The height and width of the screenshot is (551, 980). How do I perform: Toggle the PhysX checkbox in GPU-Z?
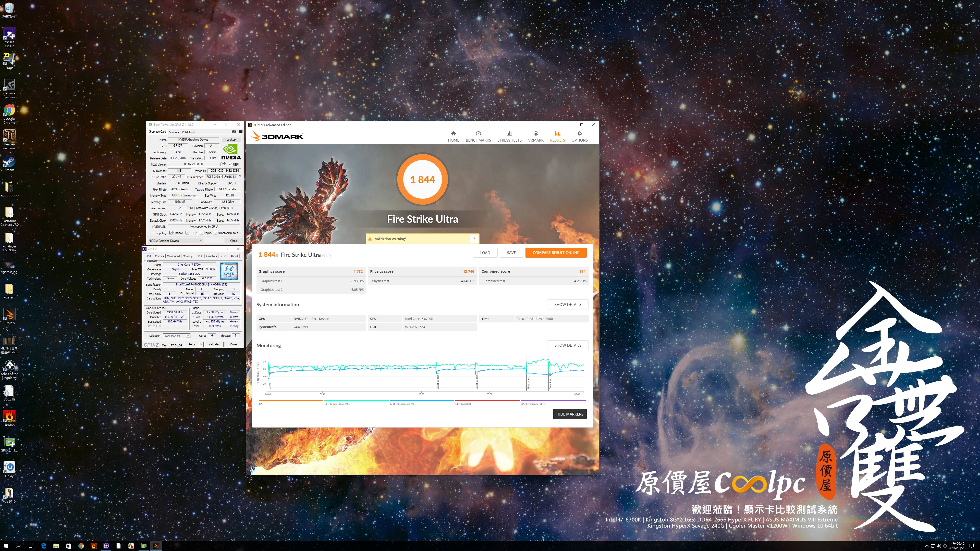[202, 233]
